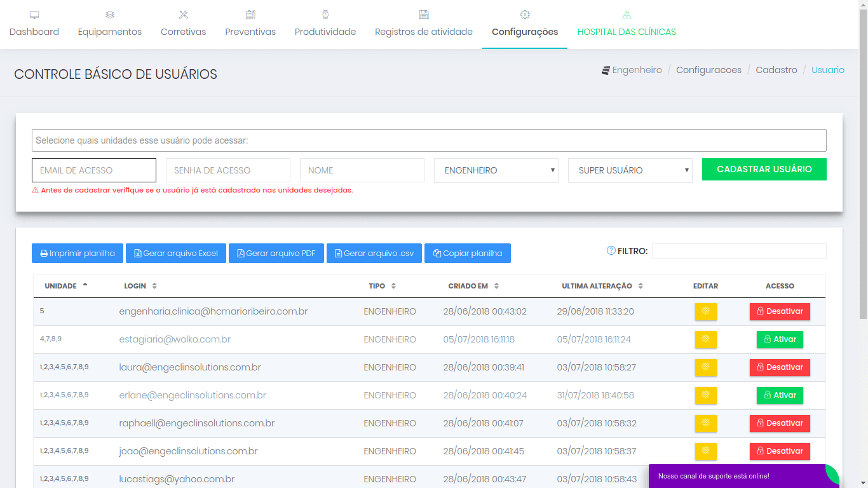Click Gerar arquivo PDF button
The width and height of the screenshot is (868, 488).
[x=276, y=254]
